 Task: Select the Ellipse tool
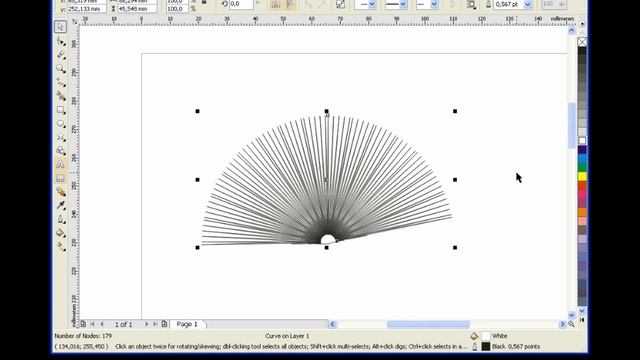pyautogui.click(x=61, y=124)
